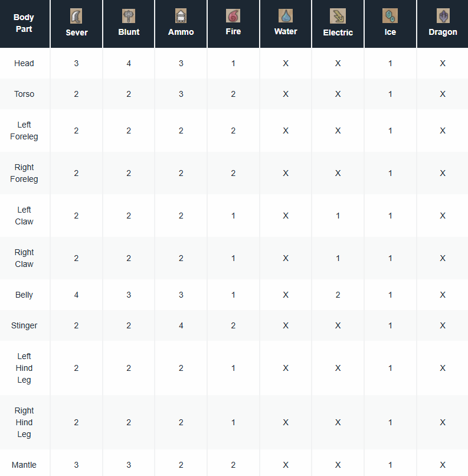Image resolution: width=468 pixels, height=476 pixels.
Task: Select the Stinger row label
Action: [24, 325]
